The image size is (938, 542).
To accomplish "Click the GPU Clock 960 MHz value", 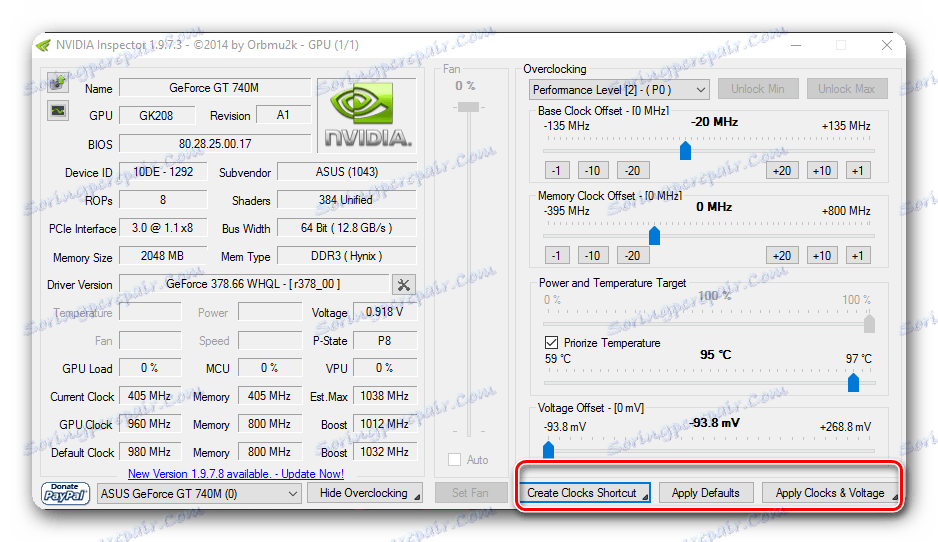I will pos(150,424).
